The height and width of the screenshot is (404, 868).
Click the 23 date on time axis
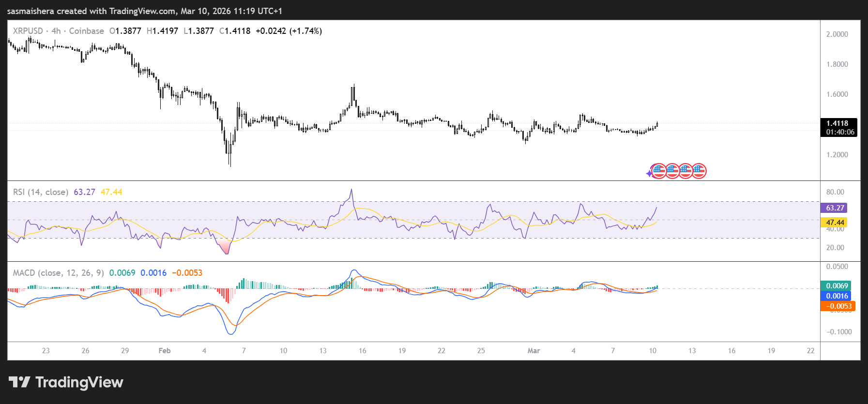pos(46,351)
